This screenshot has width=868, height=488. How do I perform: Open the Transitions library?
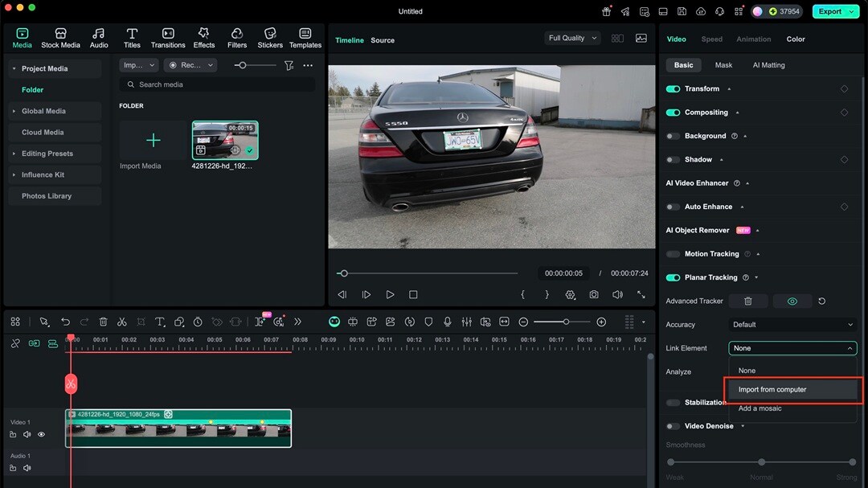(168, 38)
